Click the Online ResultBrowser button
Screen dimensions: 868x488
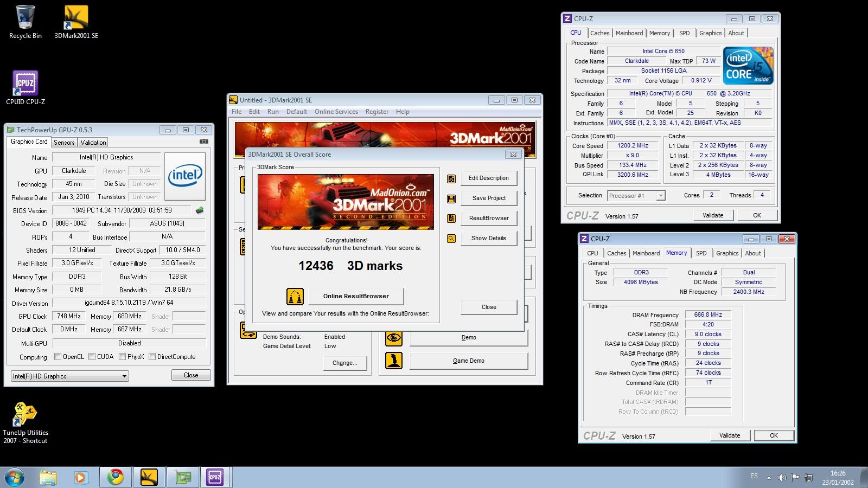tap(356, 297)
